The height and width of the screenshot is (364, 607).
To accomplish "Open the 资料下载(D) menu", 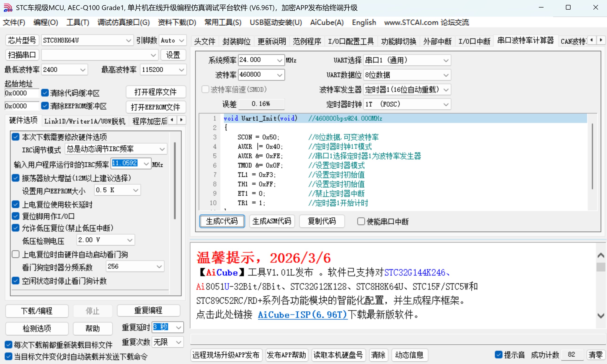I will [x=177, y=22].
